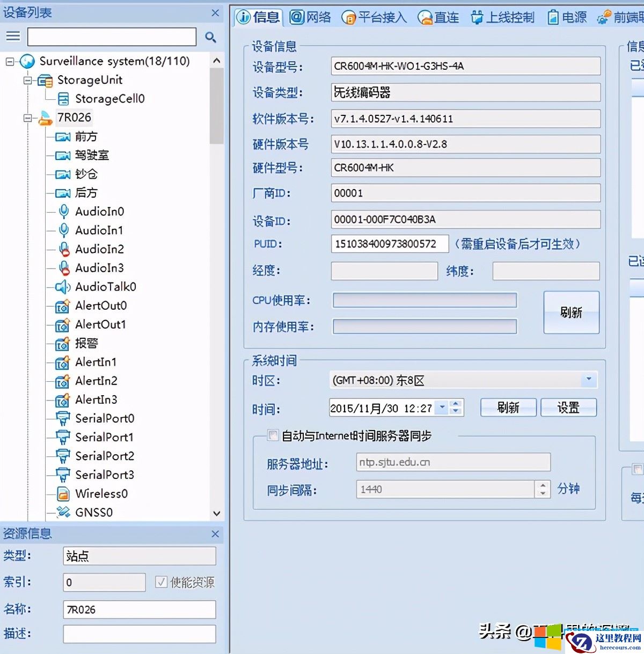Click the 报警 alarm icon
Screen dimensions: 644x654
click(x=63, y=343)
